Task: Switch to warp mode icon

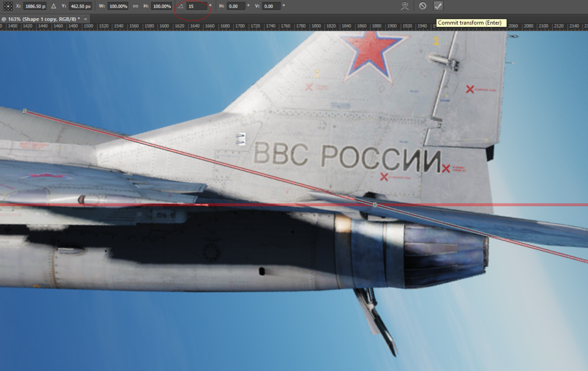Action: point(405,6)
